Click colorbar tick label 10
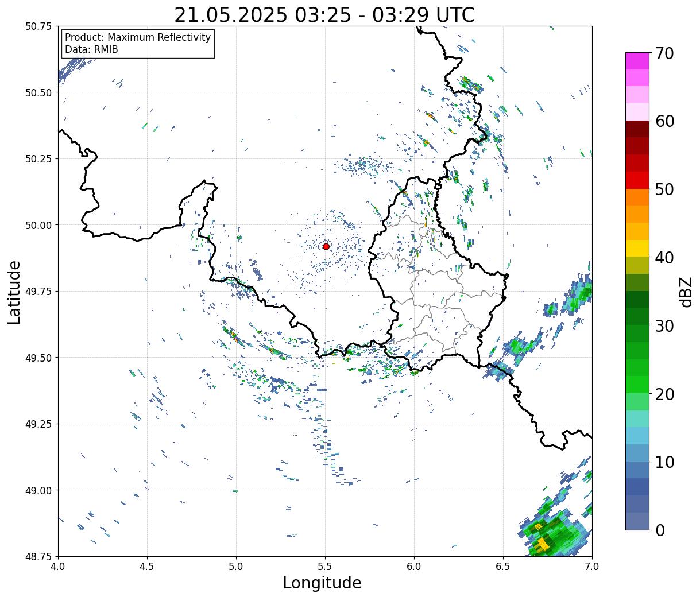 664,462
